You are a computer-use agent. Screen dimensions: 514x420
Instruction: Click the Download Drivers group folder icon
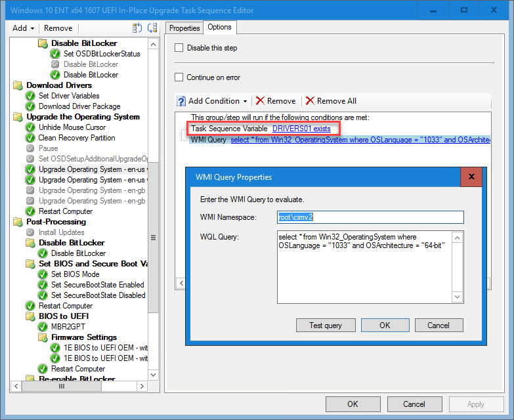tap(18, 85)
